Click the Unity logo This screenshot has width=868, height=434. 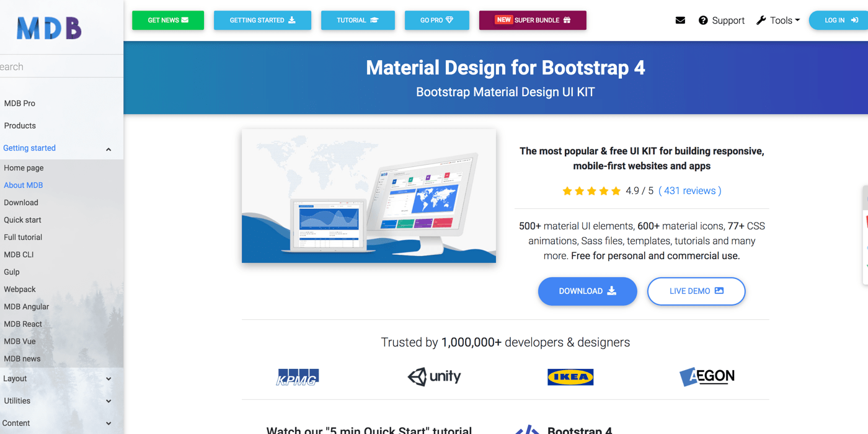point(434,376)
